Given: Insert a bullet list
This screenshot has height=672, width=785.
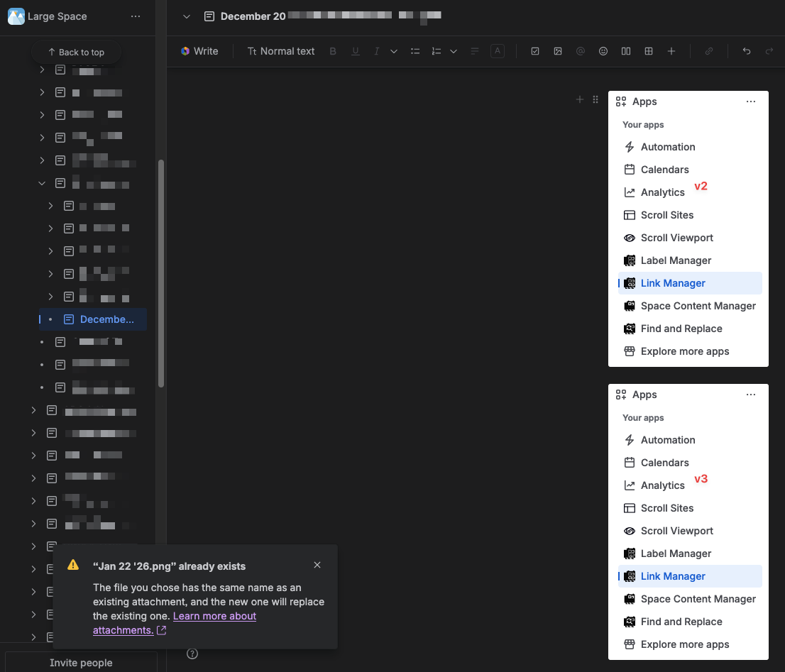Looking at the screenshot, I should click(x=416, y=51).
